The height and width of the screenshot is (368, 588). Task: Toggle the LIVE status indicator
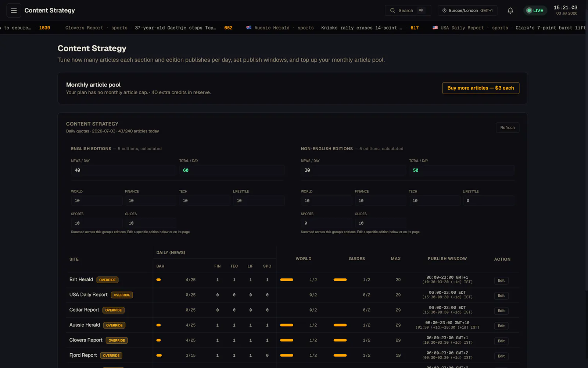[535, 11]
